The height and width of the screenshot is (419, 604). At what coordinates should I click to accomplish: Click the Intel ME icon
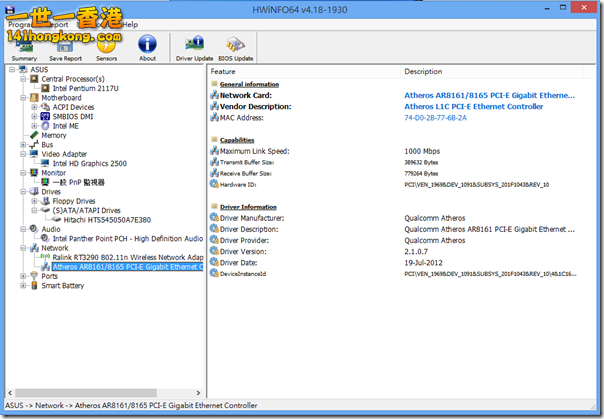click(x=45, y=126)
